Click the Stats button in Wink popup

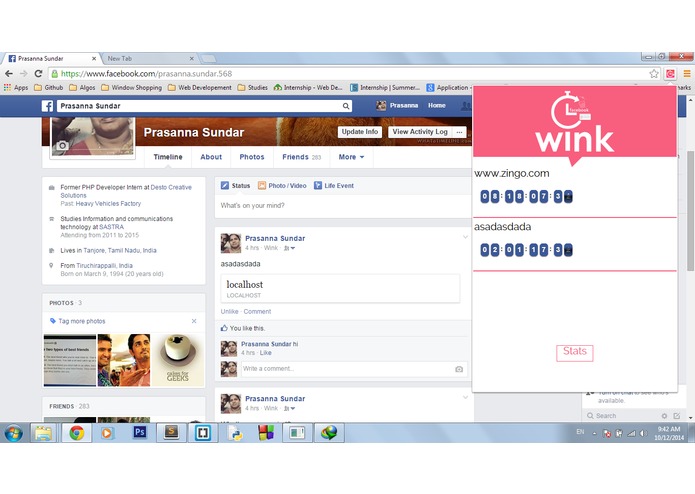[574, 353]
